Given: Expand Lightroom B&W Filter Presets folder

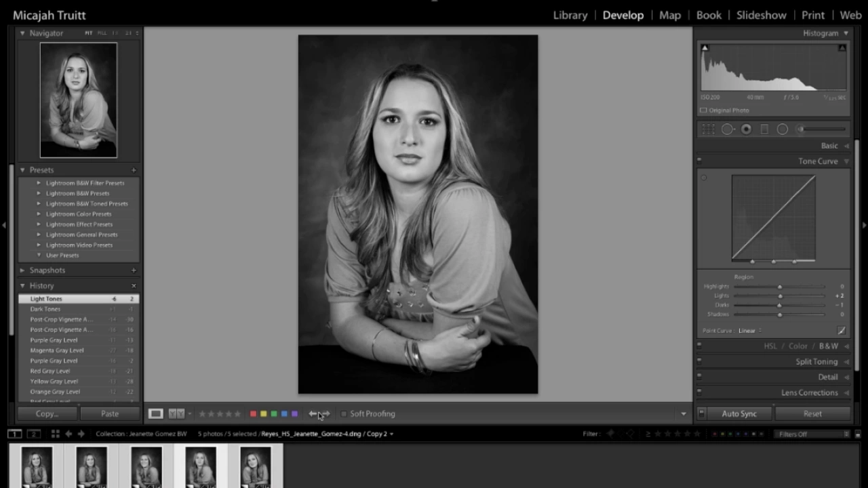Looking at the screenshot, I should (39, 183).
